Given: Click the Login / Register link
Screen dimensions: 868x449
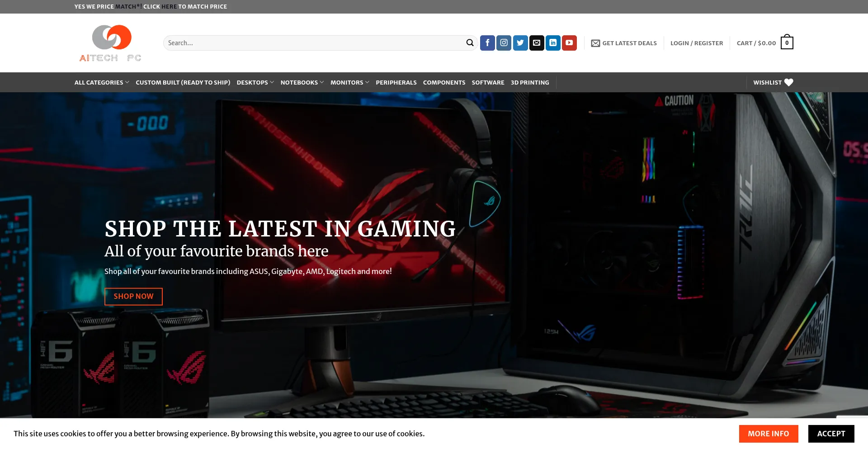Looking at the screenshot, I should [697, 43].
